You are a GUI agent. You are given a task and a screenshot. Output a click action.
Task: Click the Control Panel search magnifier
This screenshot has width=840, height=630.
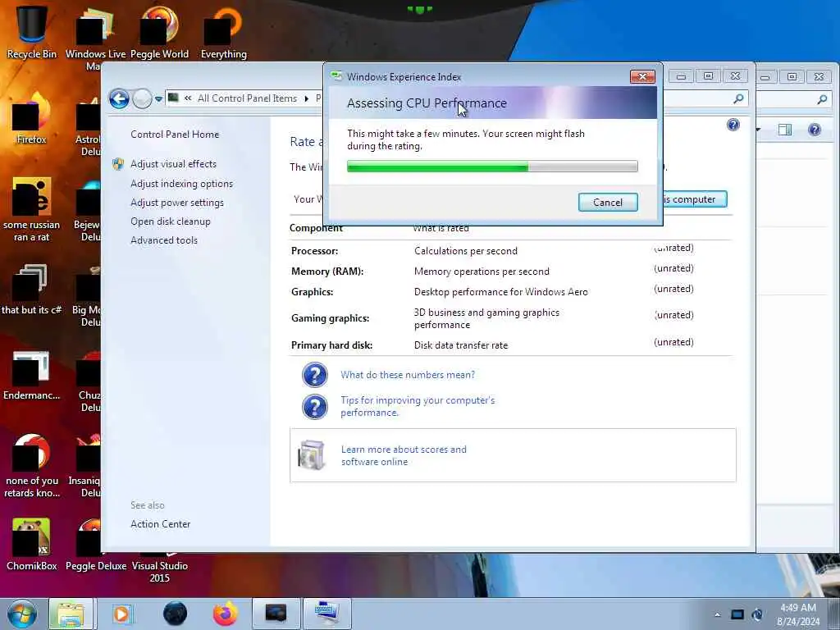pyautogui.click(x=738, y=98)
